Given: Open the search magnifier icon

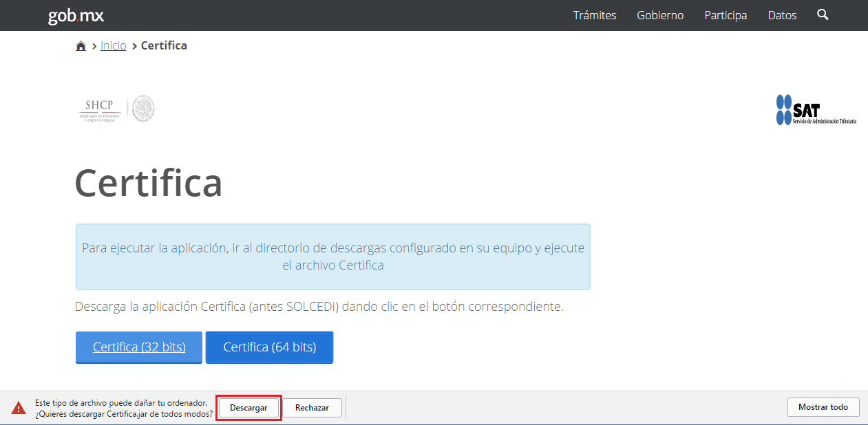Looking at the screenshot, I should [x=823, y=14].
